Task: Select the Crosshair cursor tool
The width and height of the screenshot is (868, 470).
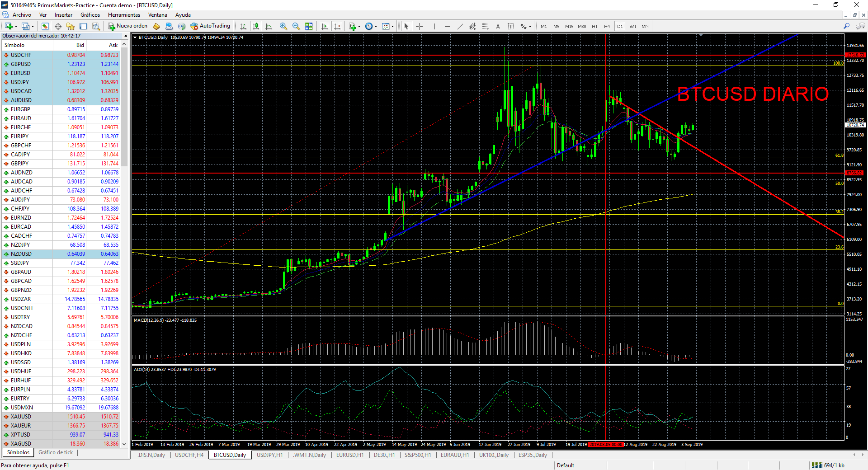Action: click(x=419, y=26)
